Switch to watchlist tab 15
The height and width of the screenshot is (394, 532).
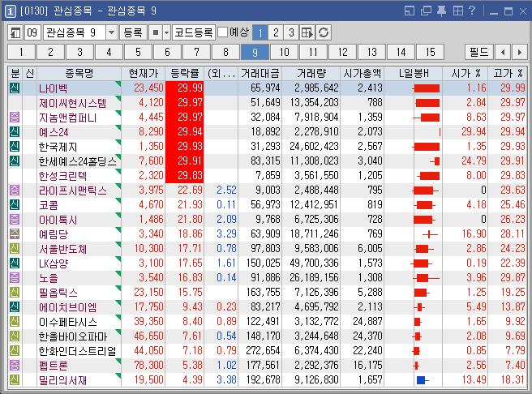click(x=430, y=52)
